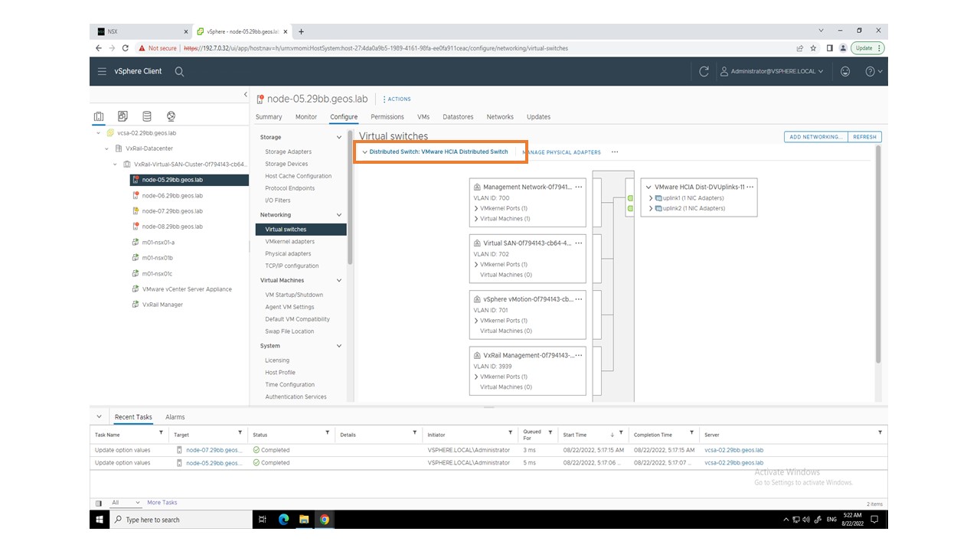Open the Chrome icon in the taskbar
This screenshot has width=980, height=551.
pos(324,520)
